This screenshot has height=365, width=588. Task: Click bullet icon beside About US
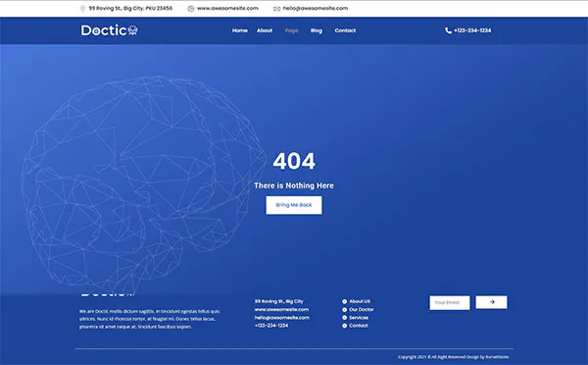tap(344, 301)
